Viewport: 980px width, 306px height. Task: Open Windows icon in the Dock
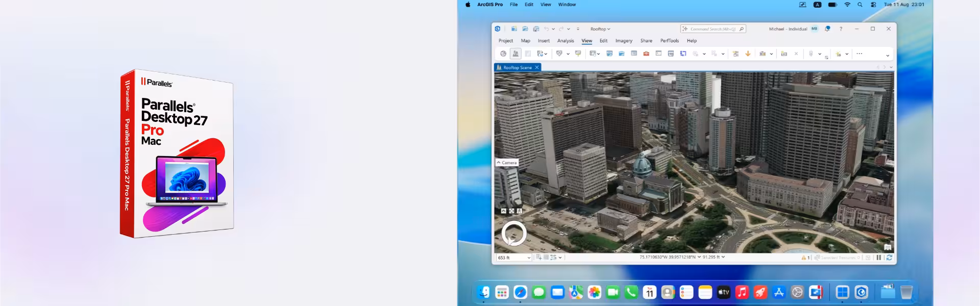843,292
